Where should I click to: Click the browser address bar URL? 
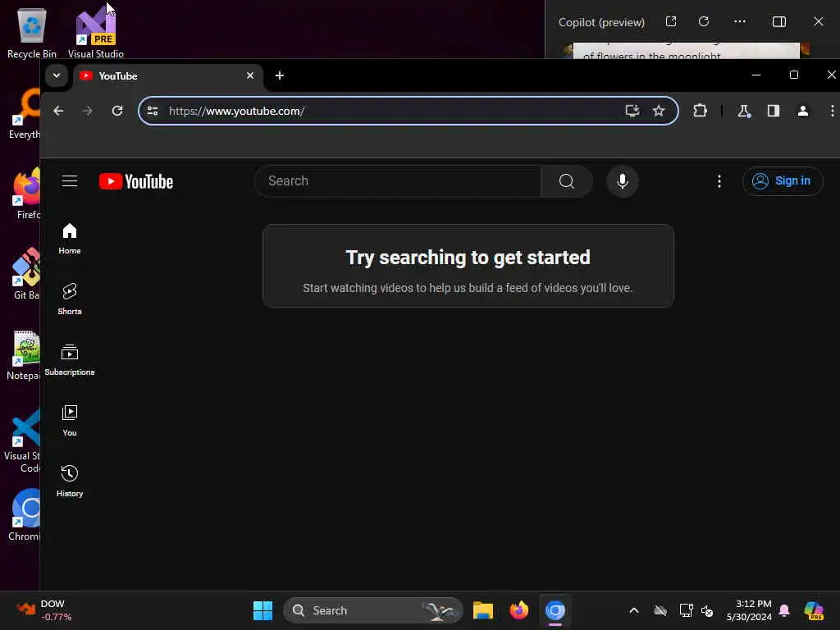pyautogui.click(x=236, y=111)
